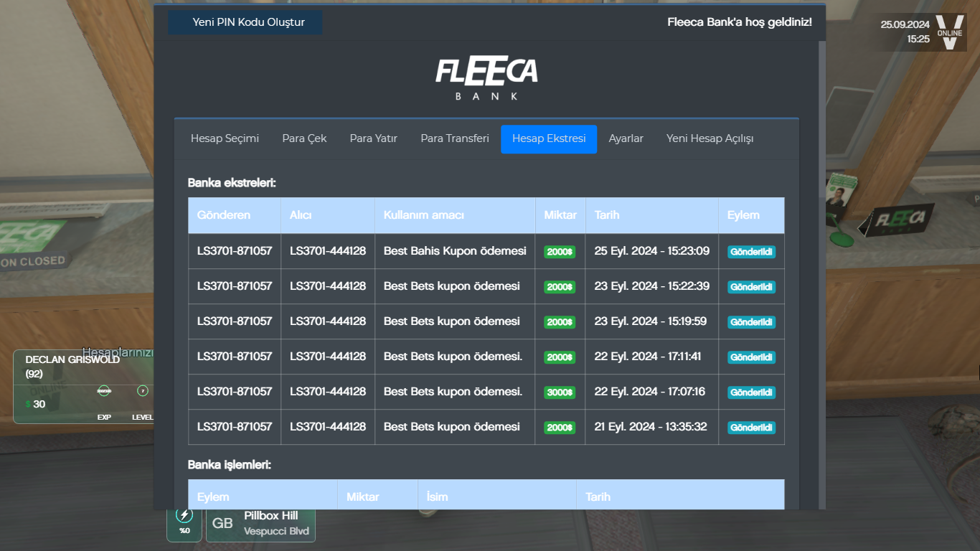Open the Hesap Seçimi tab
Viewport: 980px width, 551px height.
pos(225,138)
